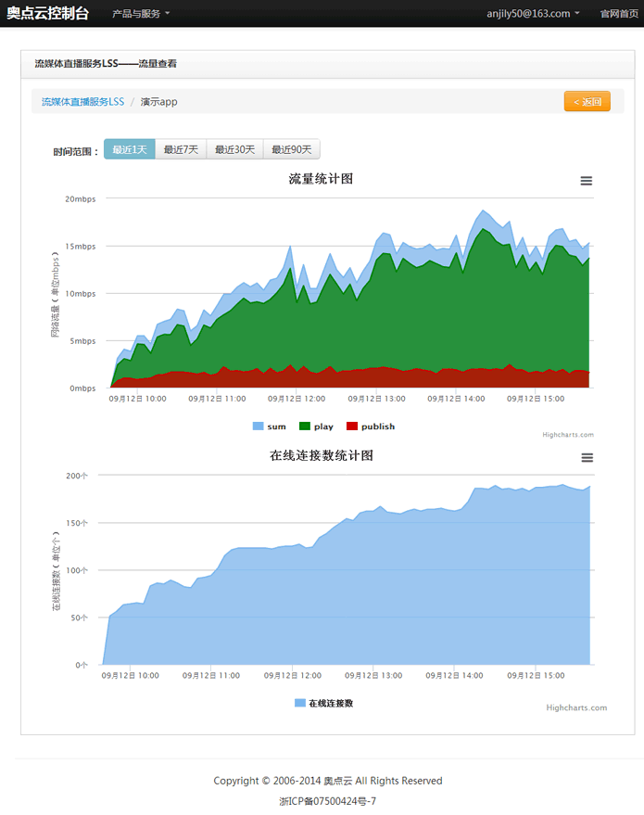
Task: Click the Copyright 2006-2014 footer text
Action: 328,781
